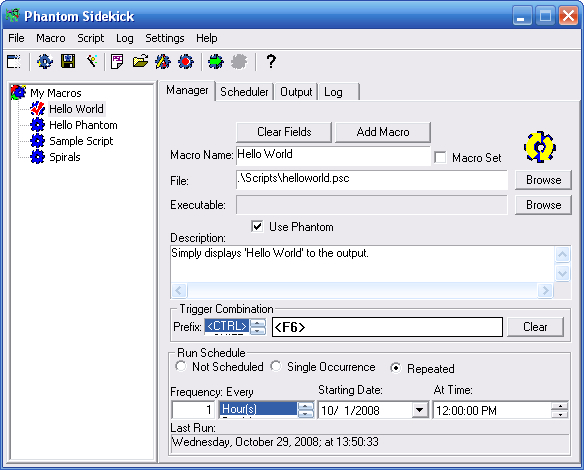Click the new script note icon
This screenshot has width=584, height=470.
(x=117, y=61)
